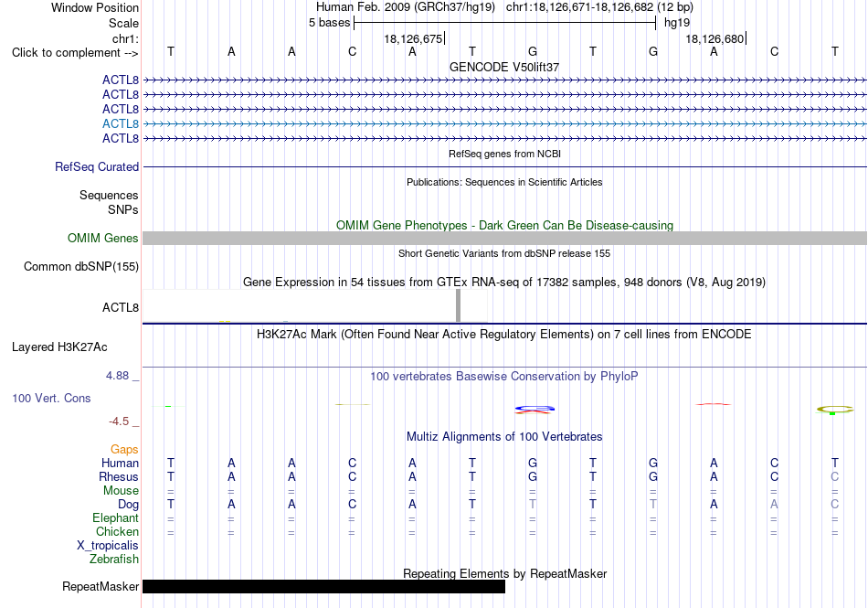The image size is (868, 608).
Task: Click the Layered H3K27Ac label
Action: click(x=59, y=347)
